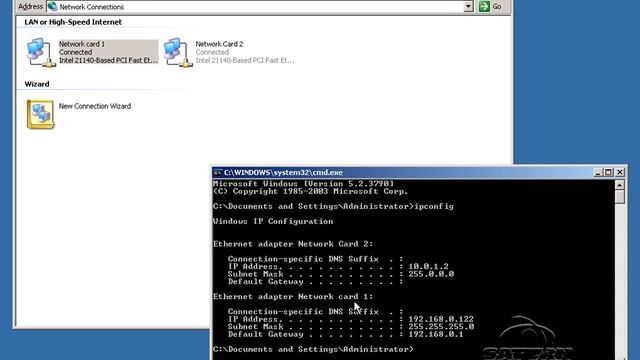Click the IP address 10.0.1.2 in cmd

(x=428, y=267)
